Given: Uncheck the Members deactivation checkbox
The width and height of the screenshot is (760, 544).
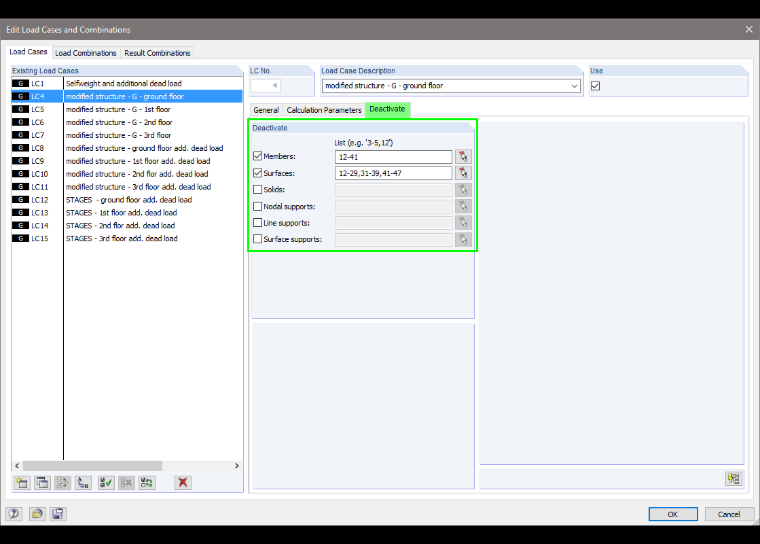Looking at the screenshot, I should tap(257, 156).
